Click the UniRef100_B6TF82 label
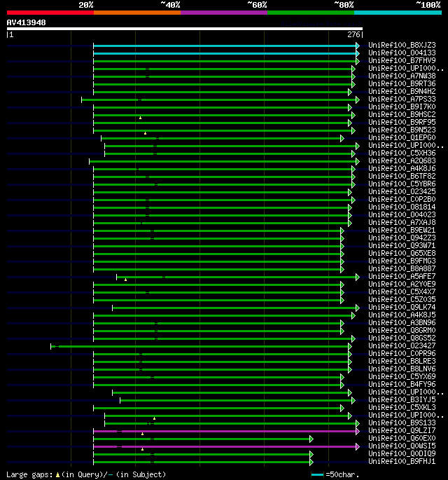This screenshot has height=480, width=448. click(402, 176)
